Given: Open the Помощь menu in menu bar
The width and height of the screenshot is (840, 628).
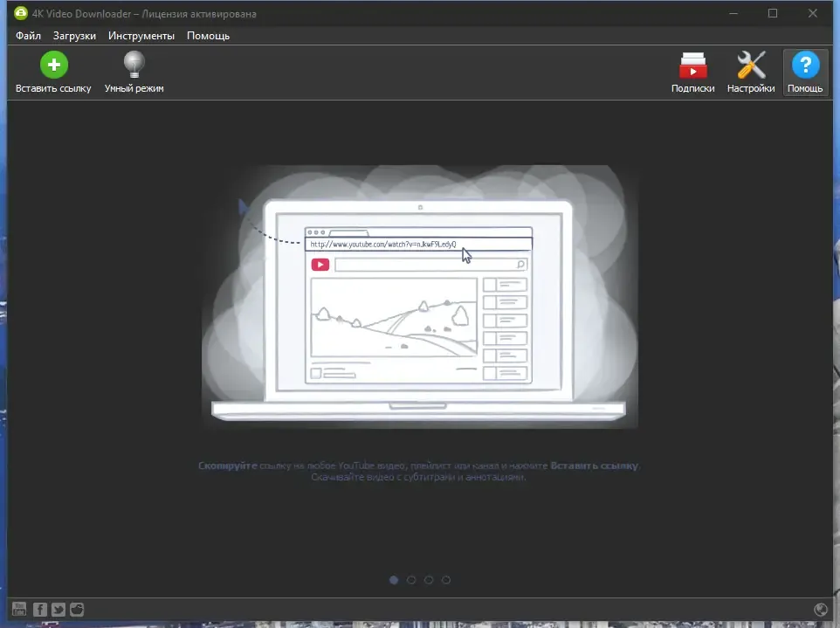Looking at the screenshot, I should pyautogui.click(x=209, y=36).
